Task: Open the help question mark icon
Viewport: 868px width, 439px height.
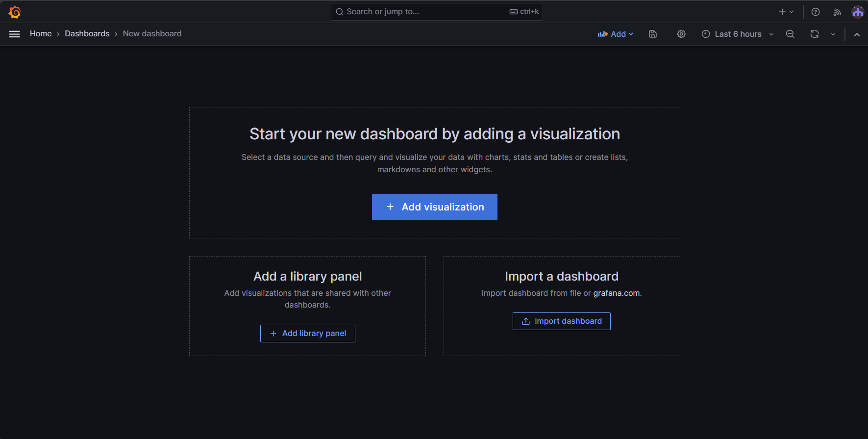Action: click(816, 12)
